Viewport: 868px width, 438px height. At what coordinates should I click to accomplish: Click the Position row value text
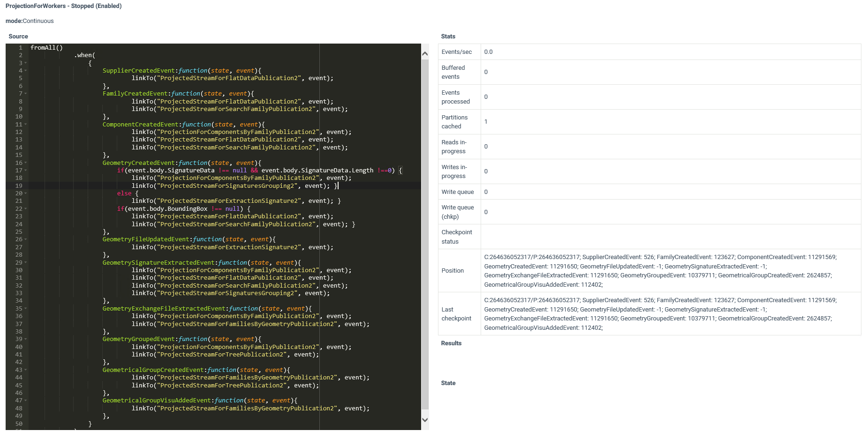click(x=660, y=271)
